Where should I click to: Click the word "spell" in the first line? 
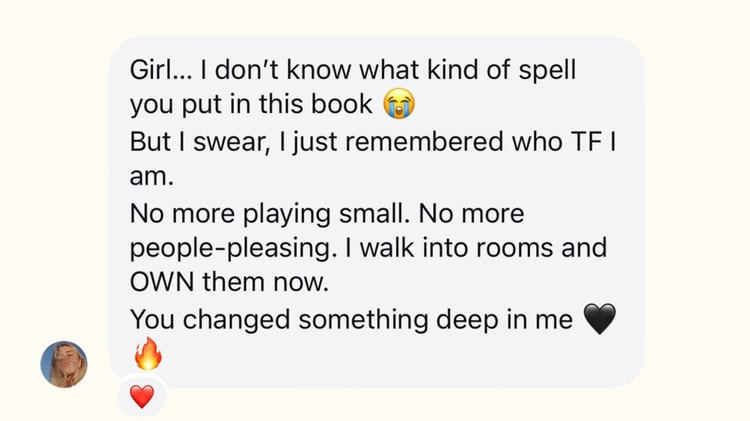pyautogui.click(x=548, y=71)
